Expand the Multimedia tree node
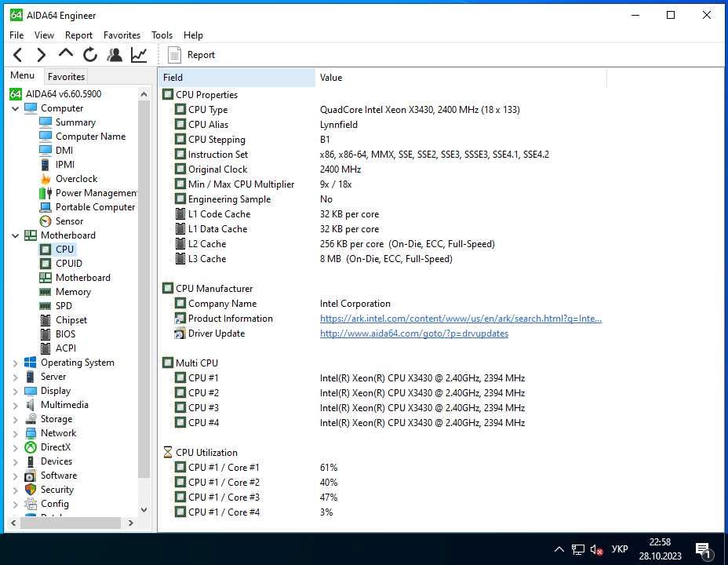This screenshot has width=728, height=565. click(x=16, y=405)
